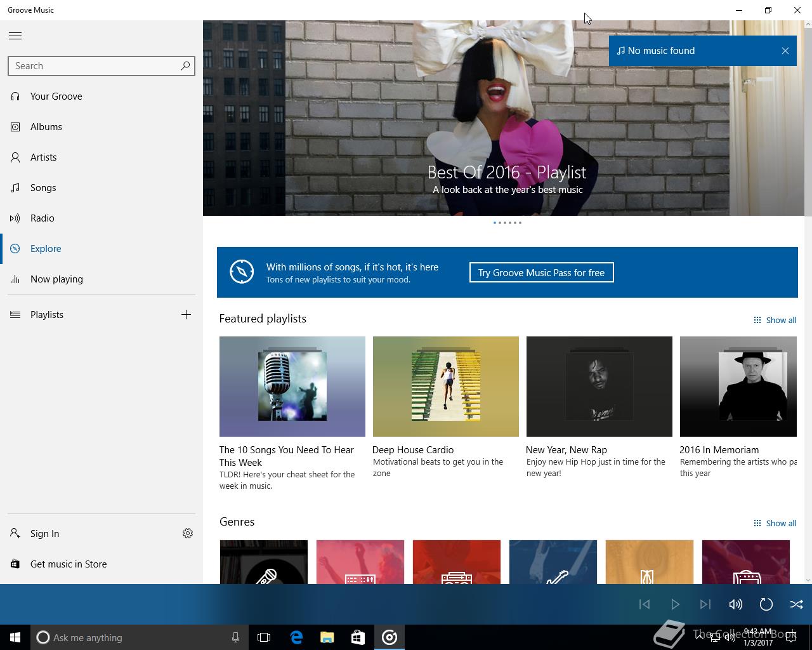Open the microphone genre tile
The height and width of the screenshot is (650, 812).
click(x=264, y=562)
